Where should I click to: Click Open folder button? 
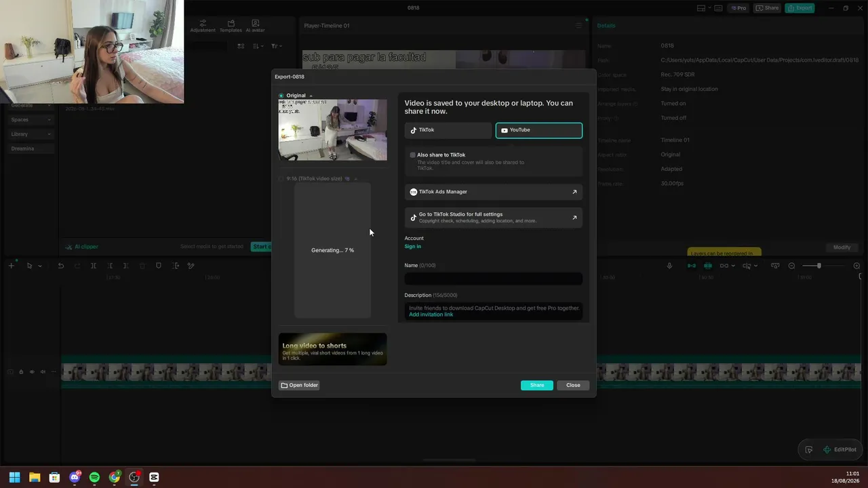click(x=299, y=385)
